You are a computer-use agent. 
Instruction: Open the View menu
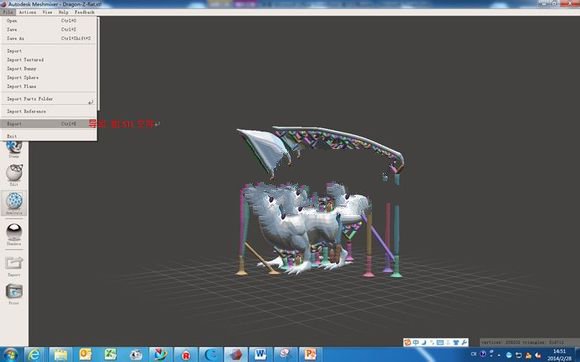click(47, 12)
